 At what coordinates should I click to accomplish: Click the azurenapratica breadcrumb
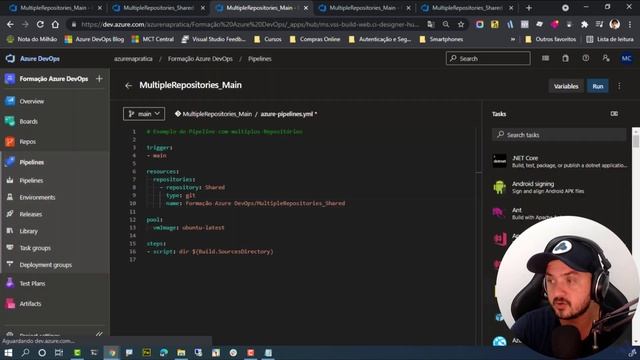click(x=133, y=59)
